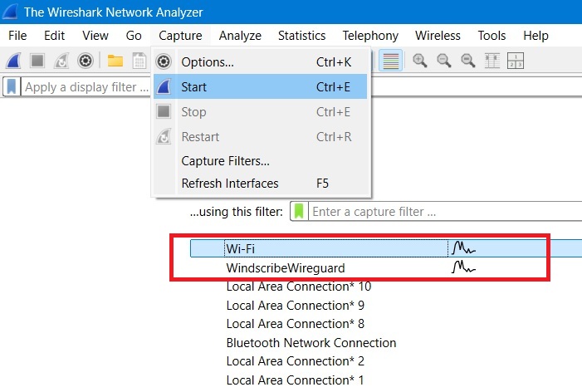Open the Statistics menu
The image size is (582, 392).
(301, 36)
